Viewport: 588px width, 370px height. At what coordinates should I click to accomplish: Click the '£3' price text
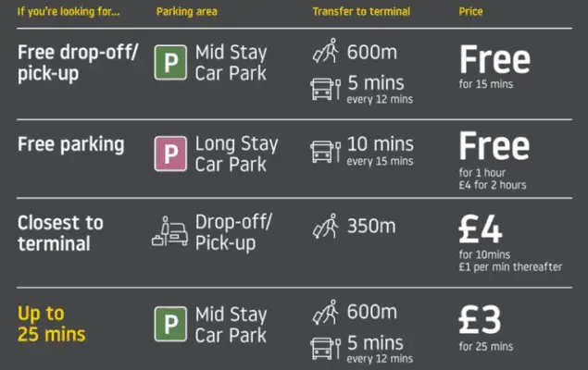480,319
